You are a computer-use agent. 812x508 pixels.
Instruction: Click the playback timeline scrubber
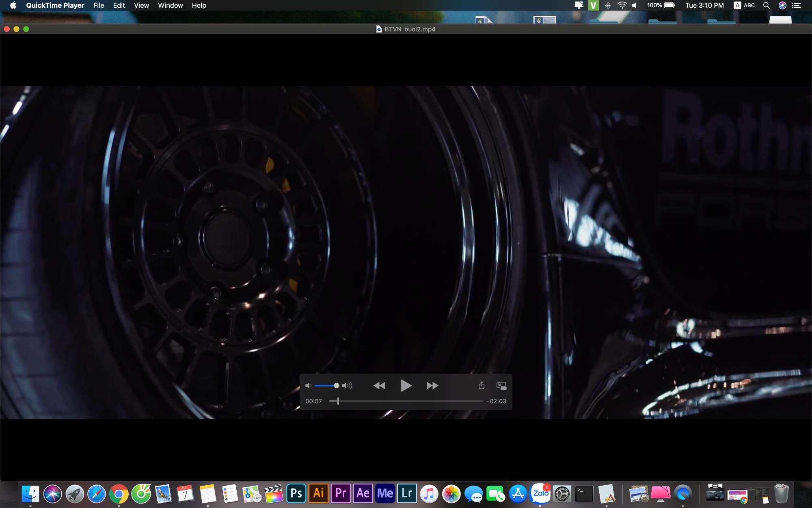pyautogui.click(x=338, y=401)
